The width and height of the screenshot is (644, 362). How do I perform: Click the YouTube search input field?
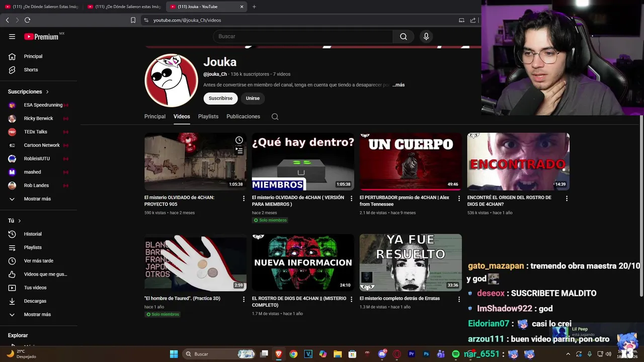(x=303, y=36)
